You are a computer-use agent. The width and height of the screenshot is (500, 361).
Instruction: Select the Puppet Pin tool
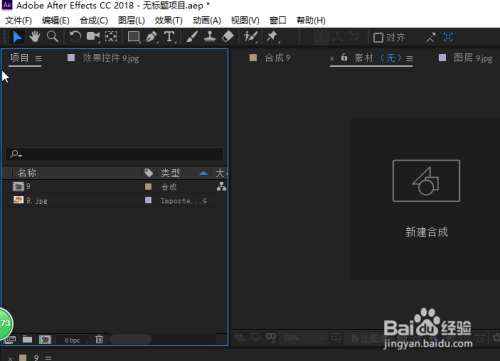pyautogui.click(x=273, y=37)
